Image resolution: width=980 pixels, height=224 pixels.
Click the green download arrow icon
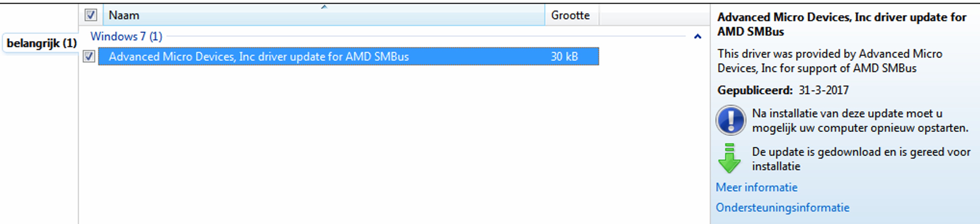click(x=729, y=158)
